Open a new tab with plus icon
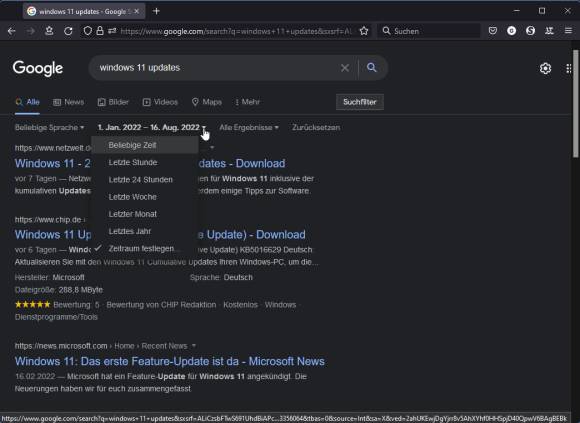Screen dimensions: 580x423 (x=156, y=11)
